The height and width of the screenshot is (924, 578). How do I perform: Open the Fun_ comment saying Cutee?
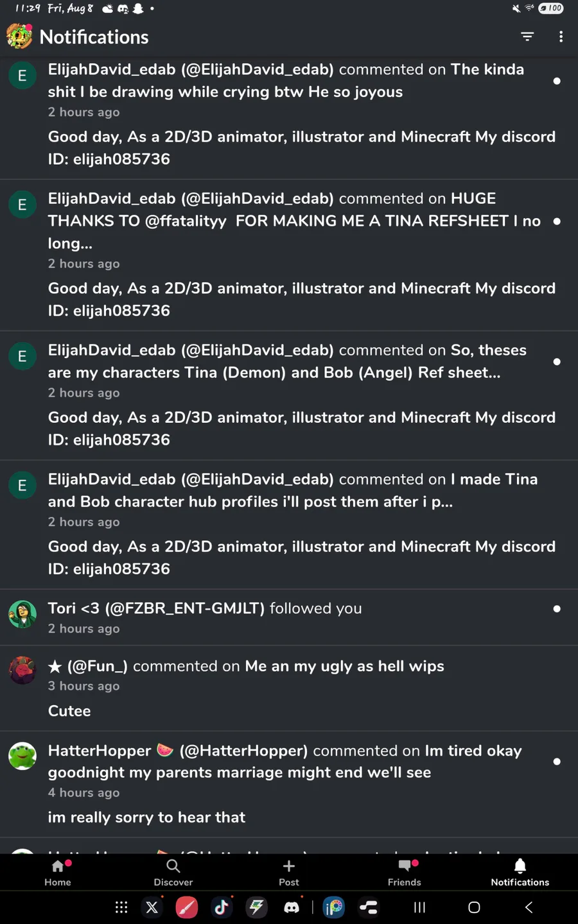pyautogui.click(x=289, y=688)
